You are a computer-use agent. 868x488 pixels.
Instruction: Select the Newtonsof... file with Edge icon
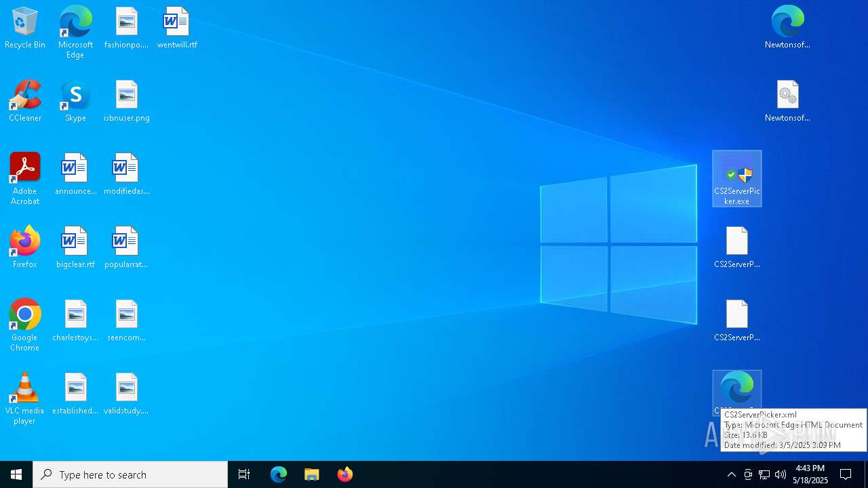coord(787,28)
